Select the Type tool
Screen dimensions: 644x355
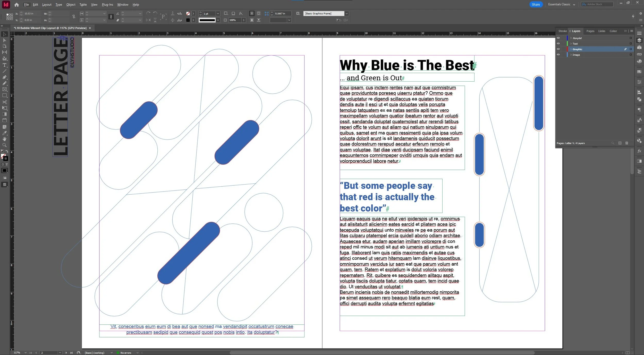coord(4,65)
